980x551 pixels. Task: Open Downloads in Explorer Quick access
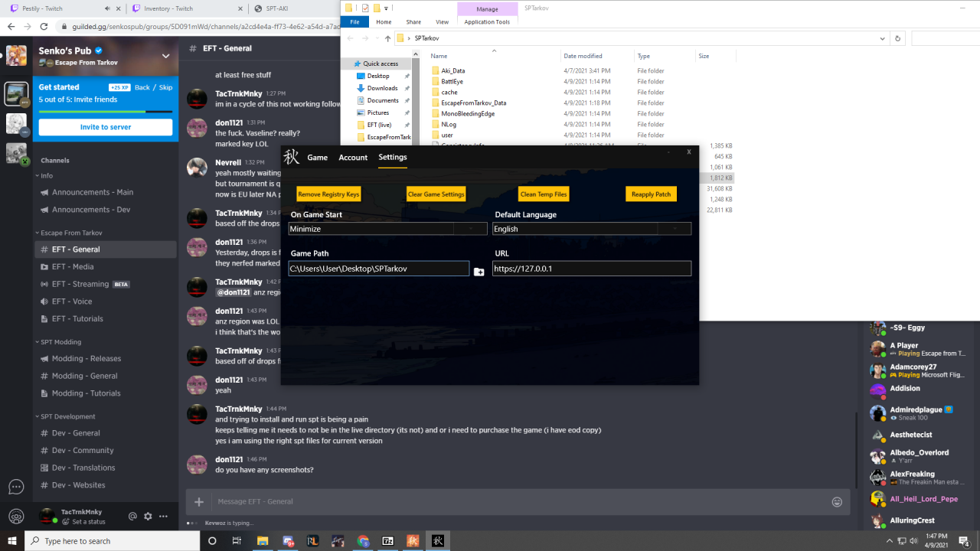382,88
